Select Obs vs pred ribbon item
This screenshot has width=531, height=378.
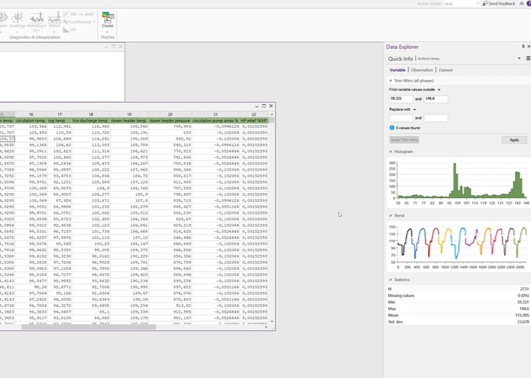pos(79,14)
